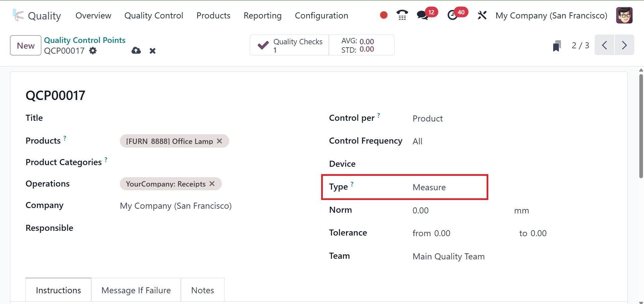Click the New button
Viewport: 644px width, 304px height.
26,45
